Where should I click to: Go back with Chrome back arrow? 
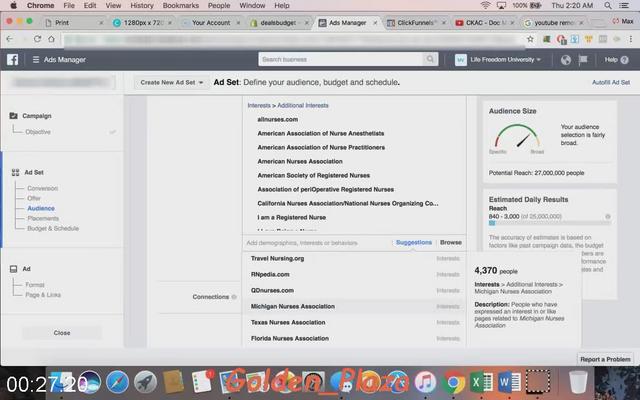[10, 39]
